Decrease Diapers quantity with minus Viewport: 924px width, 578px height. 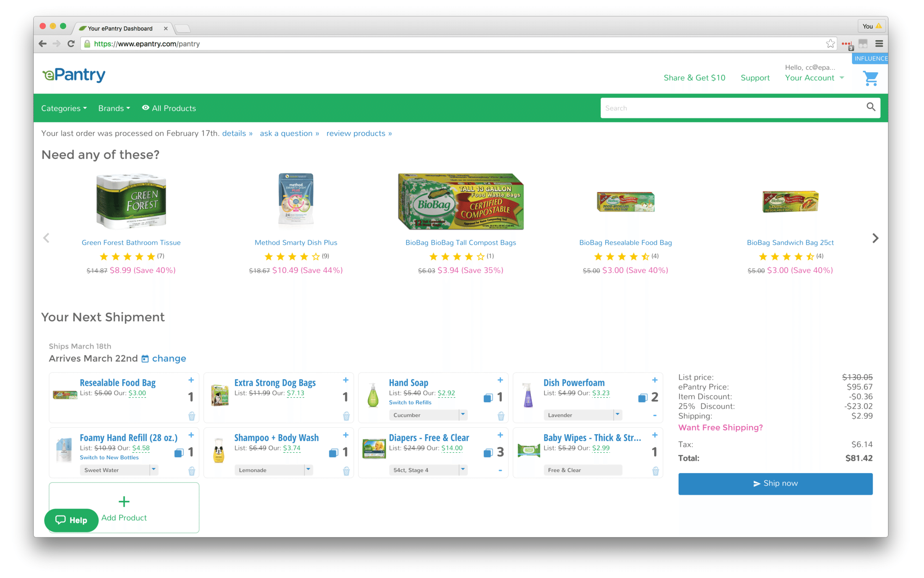tap(500, 471)
